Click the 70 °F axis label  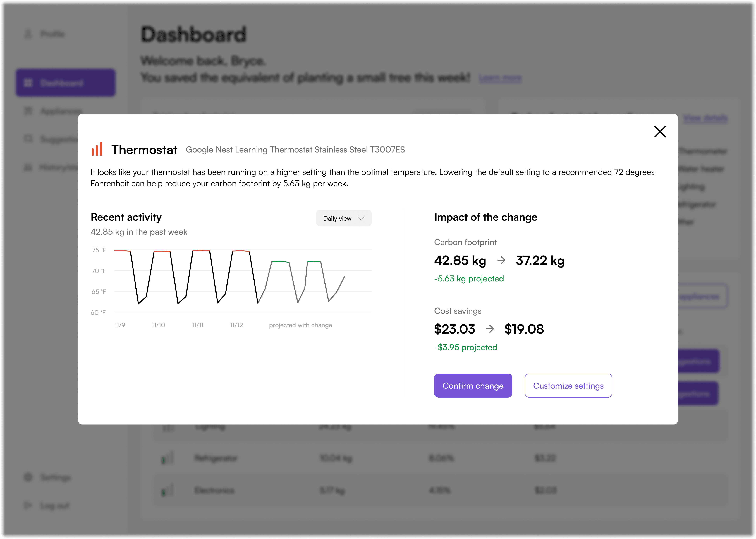pos(99,271)
